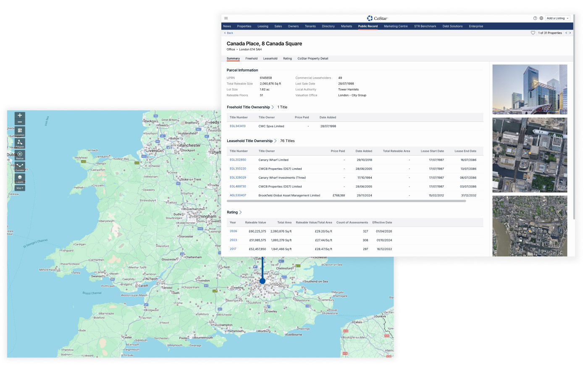Open freehold title EGL343413
The height and width of the screenshot is (367, 588).
pyautogui.click(x=238, y=126)
